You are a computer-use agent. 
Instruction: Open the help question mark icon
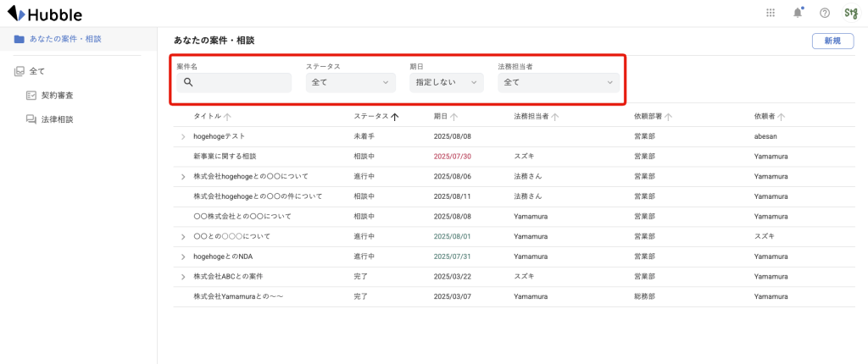pos(824,13)
